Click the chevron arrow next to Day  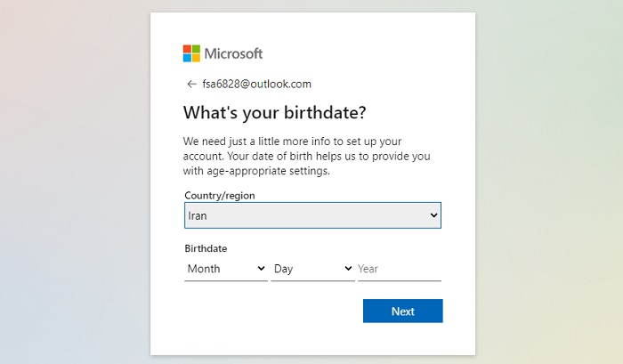(348, 268)
